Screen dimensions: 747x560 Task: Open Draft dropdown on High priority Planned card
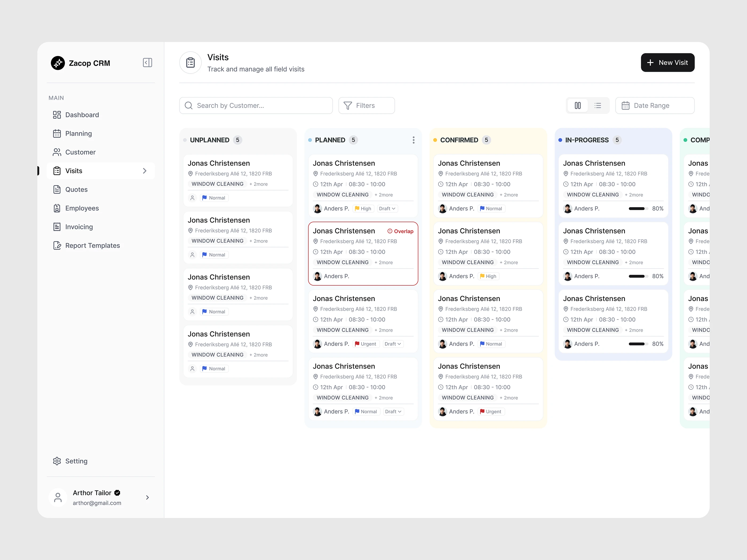(387, 209)
